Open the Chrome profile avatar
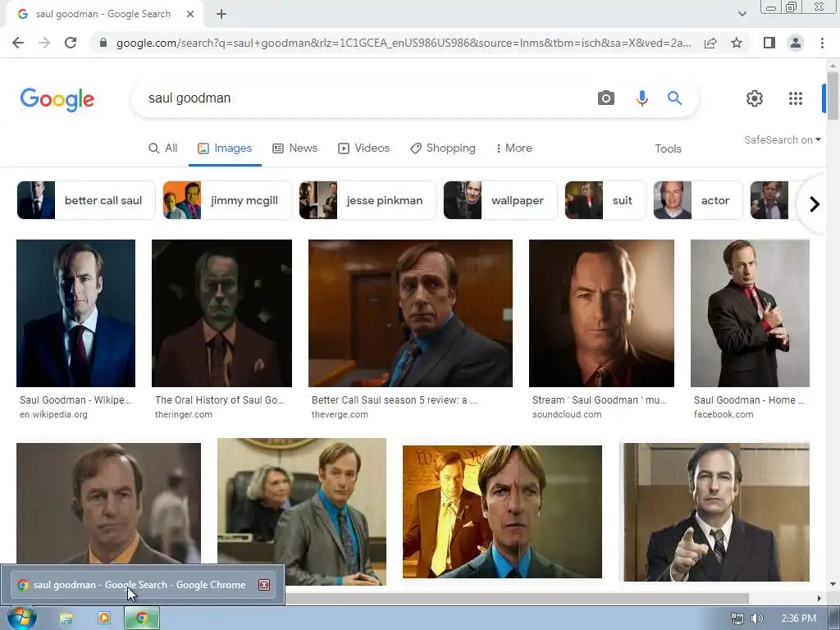Image resolution: width=840 pixels, height=630 pixels. pos(796,43)
